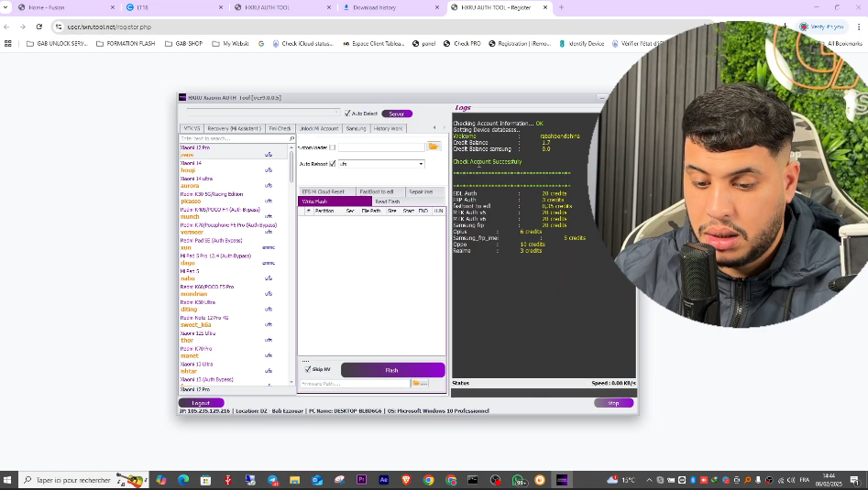Click the search magnifier in device list
Viewport: 868px width, 490px height.
tap(291, 138)
